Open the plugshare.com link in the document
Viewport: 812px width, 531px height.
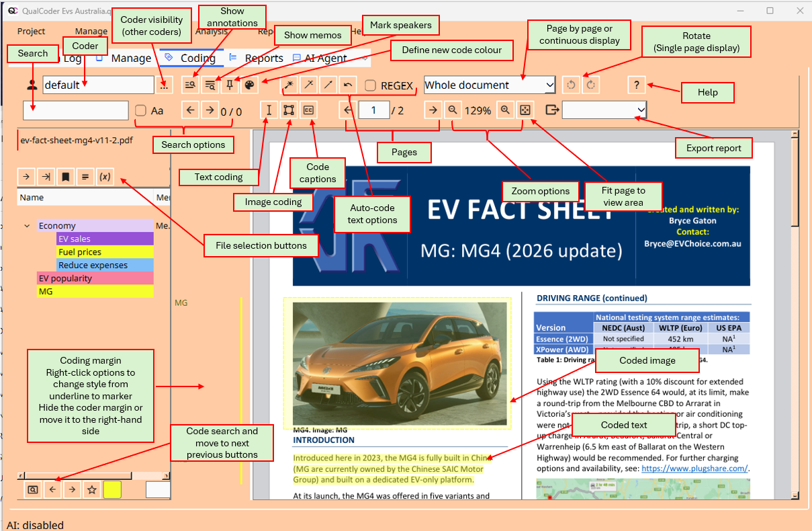tap(694, 468)
